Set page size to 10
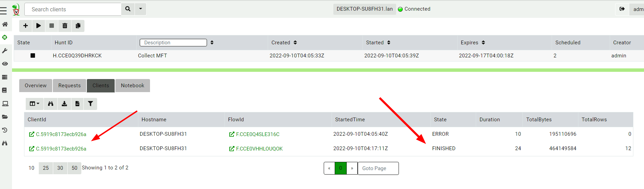 click(x=31, y=168)
